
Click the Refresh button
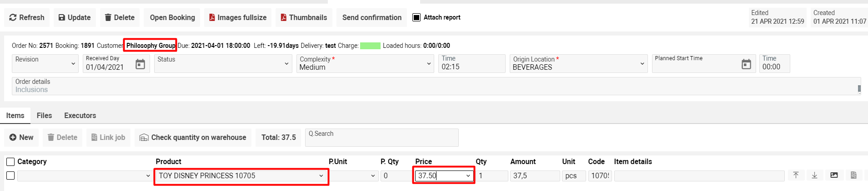coord(27,17)
